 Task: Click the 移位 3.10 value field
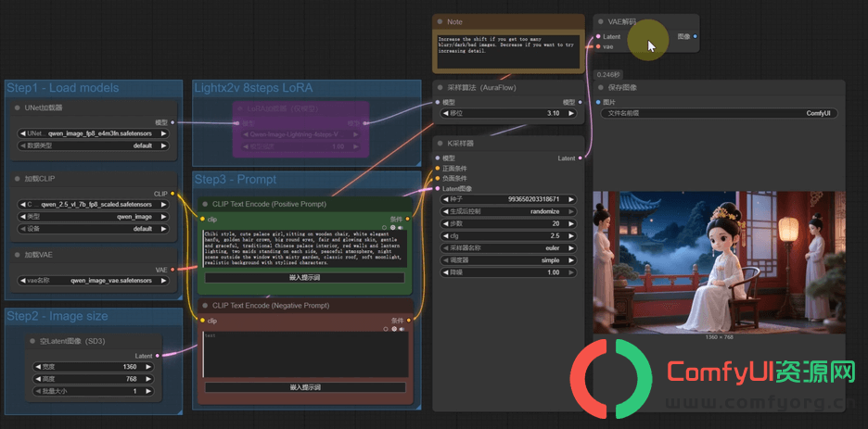(508, 113)
